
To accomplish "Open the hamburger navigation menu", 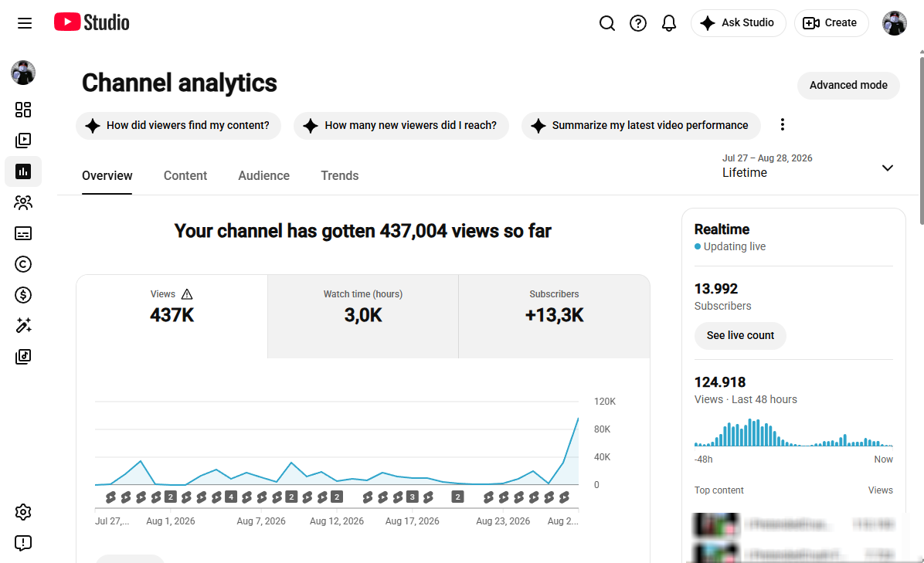I will [24, 23].
